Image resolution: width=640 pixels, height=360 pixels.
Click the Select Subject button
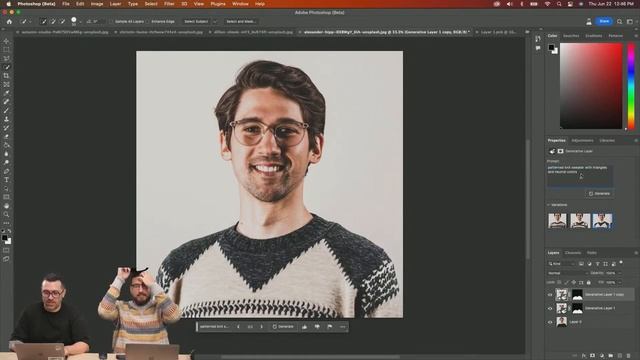click(x=196, y=22)
